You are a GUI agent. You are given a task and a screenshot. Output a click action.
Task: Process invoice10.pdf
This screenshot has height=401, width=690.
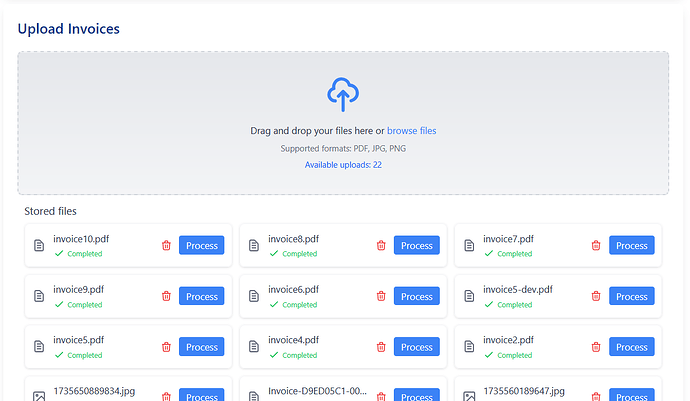coord(202,245)
